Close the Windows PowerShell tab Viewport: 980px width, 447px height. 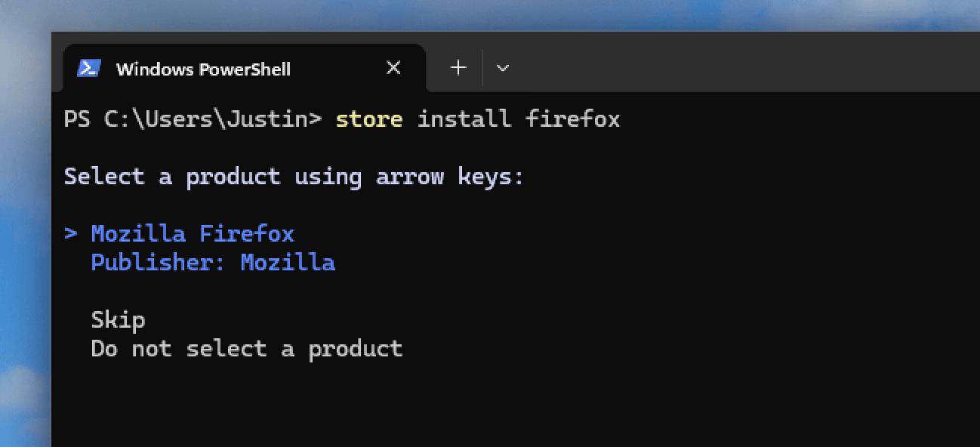pyautogui.click(x=393, y=68)
